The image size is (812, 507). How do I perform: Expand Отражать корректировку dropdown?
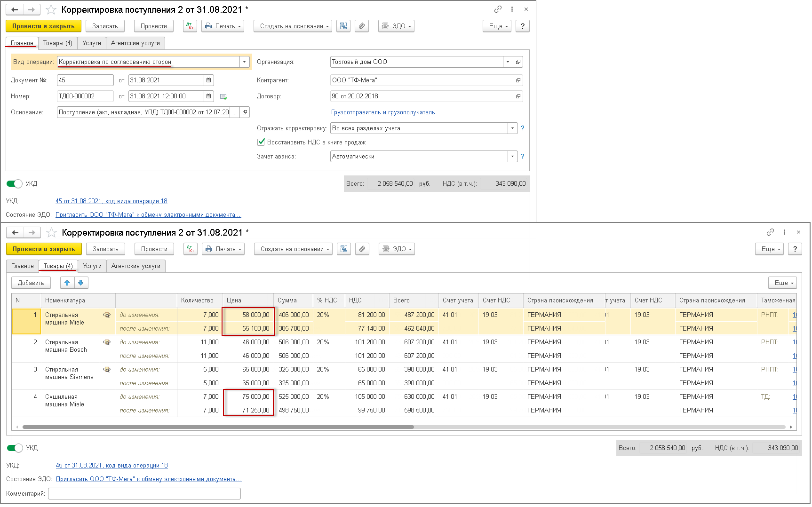tap(512, 128)
